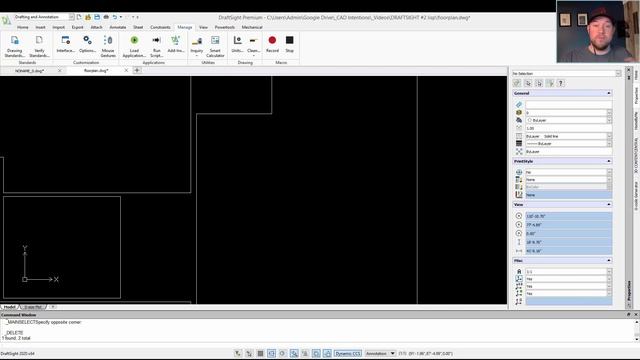Click the line color ByLayer swatch field

coord(569,121)
